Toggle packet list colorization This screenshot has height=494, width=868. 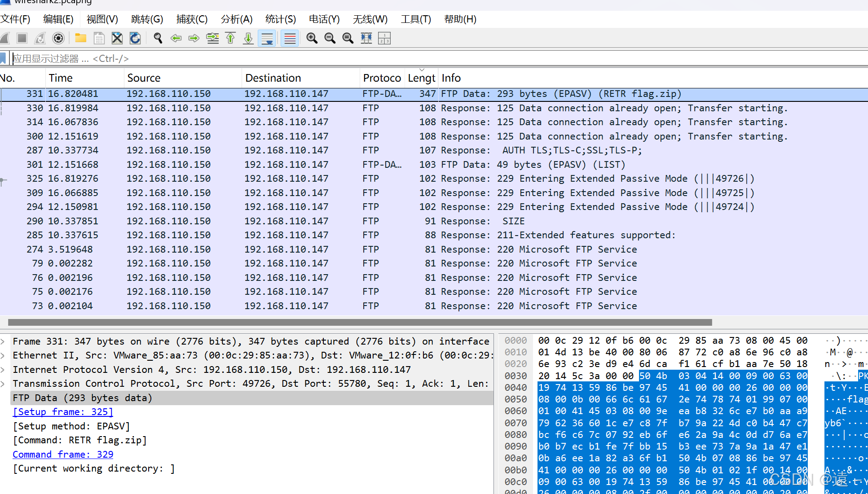click(x=289, y=38)
